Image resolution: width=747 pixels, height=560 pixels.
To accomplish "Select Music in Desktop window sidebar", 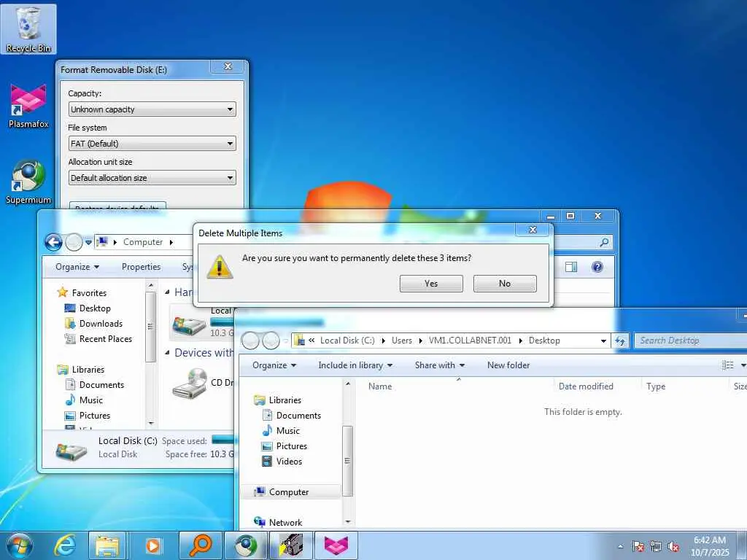I will click(x=287, y=430).
